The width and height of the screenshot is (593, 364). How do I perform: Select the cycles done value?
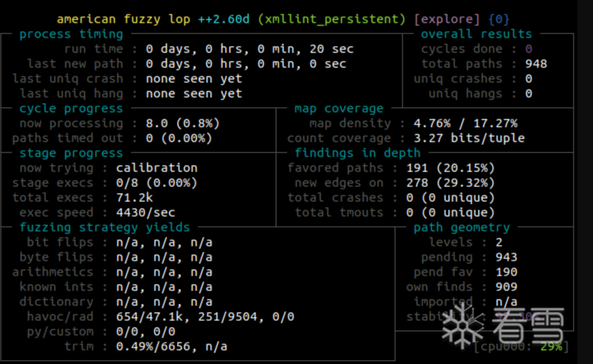[x=529, y=49]
